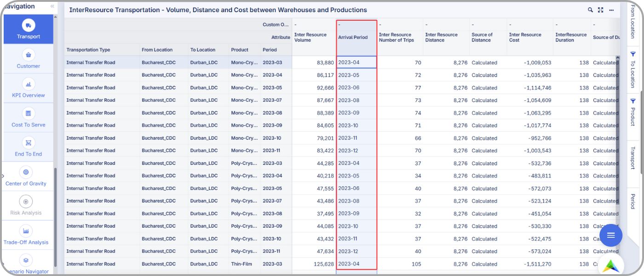Select the cost cell -573,024

530,251
